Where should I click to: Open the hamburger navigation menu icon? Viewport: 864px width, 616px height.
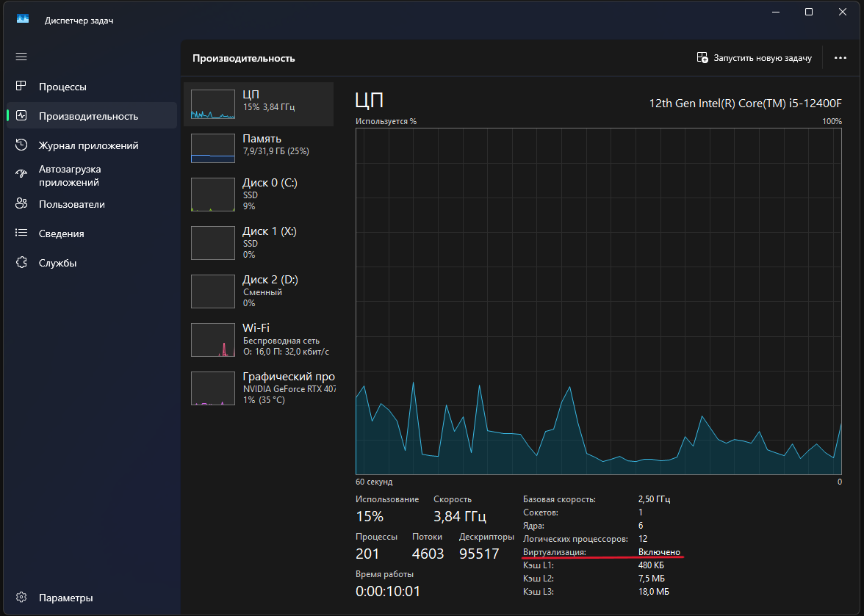[x=21, y=57]
